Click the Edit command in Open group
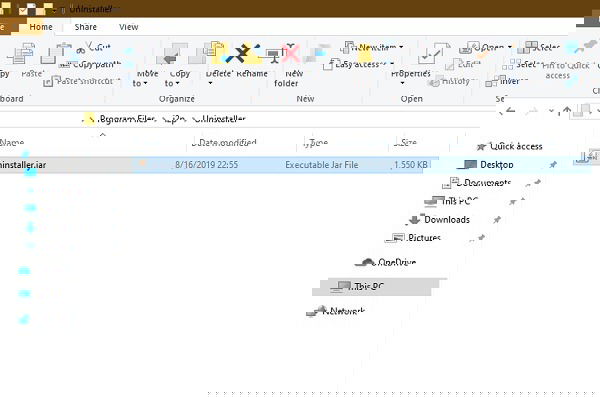This screenshot has height=398, width=600. 462,64
